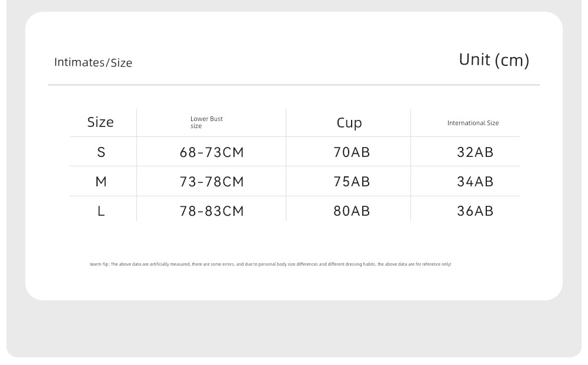Click the 34AB international size
588x365 pixels.
475,182
